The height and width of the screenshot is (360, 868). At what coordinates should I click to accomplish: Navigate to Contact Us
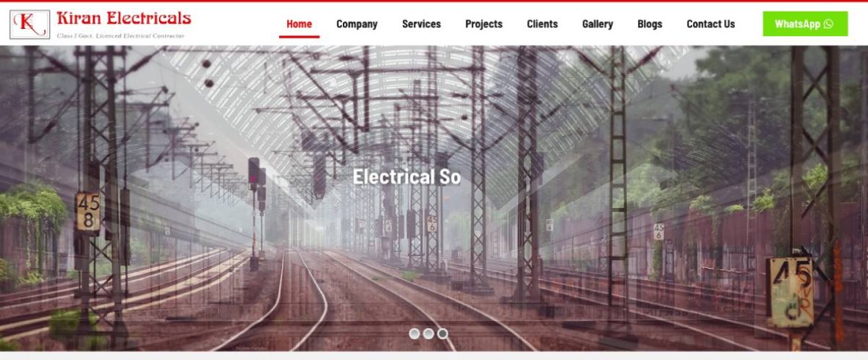pos(710,24)
